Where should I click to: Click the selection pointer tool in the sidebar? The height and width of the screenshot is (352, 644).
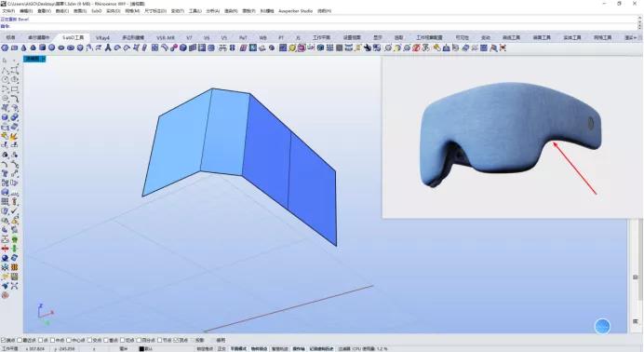pos(5,61)
